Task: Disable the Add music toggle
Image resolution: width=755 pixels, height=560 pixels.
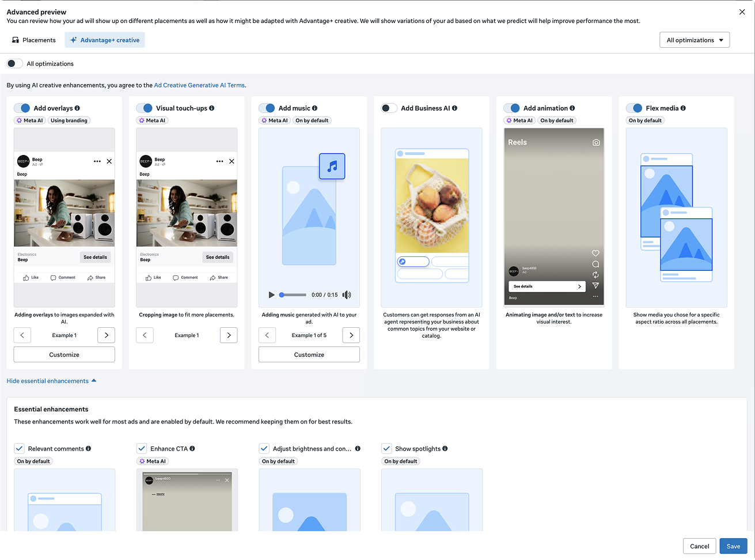Action: tap(267, 108)
